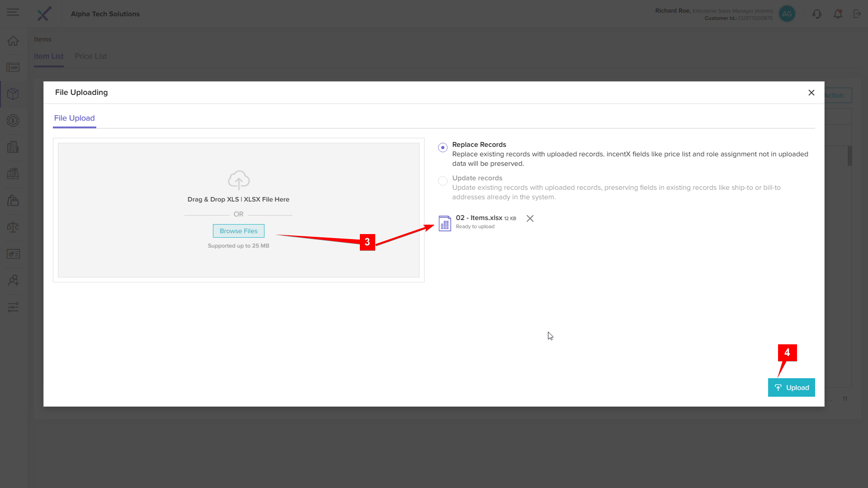Click the headset support icon
868x488 pixels.
(x=816, y=14)
